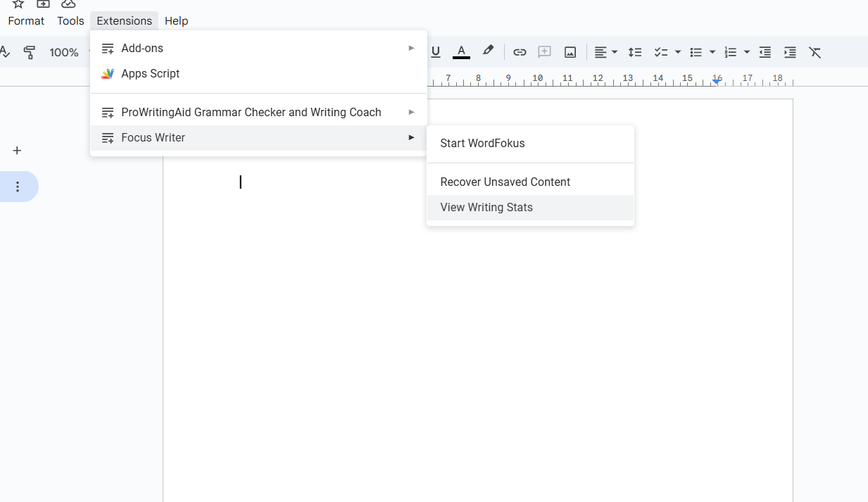Click in the document body at the cursor

click(241, 182)
